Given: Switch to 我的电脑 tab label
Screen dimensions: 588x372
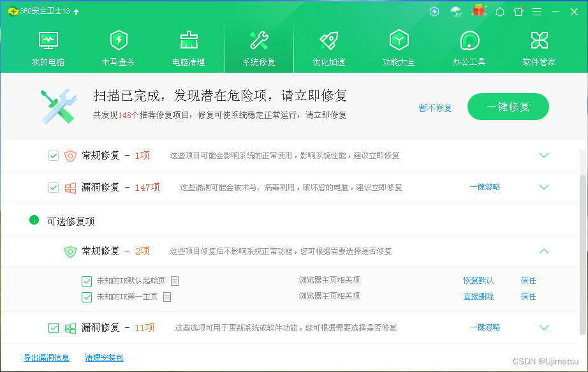Looking at the screenshot, I should pos(48,62).
